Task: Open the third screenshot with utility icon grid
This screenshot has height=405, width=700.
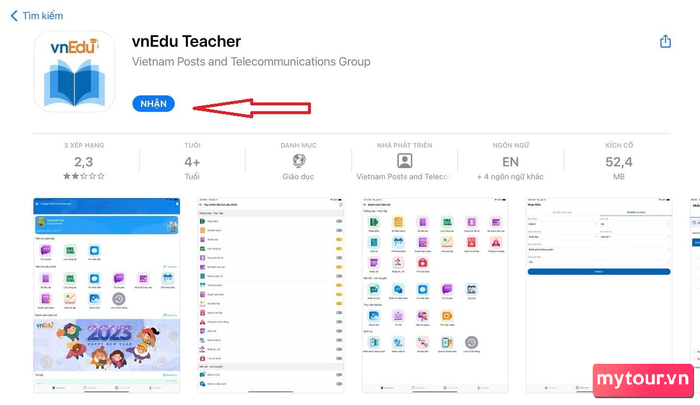Action: [x=435, y=296]
